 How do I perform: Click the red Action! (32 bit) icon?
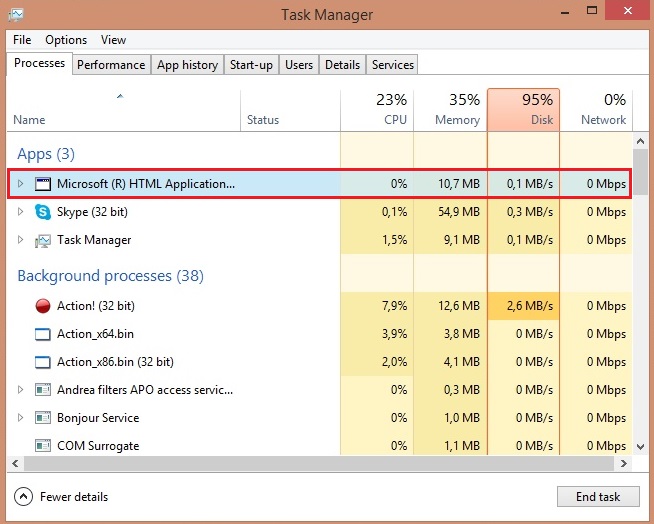pyautogui.click(x=43, y=306)
